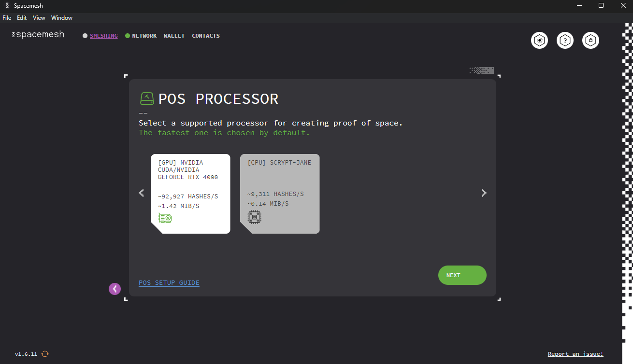Click the green Next button
633x364 pixels.
[462, 275]
